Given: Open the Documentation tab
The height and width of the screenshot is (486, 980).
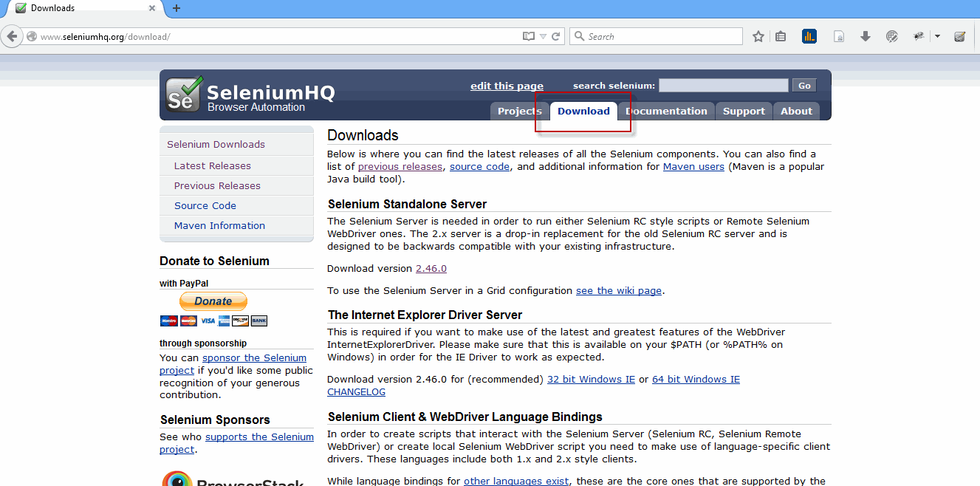Looking at the screenshot, I should [x=666, y=112].
